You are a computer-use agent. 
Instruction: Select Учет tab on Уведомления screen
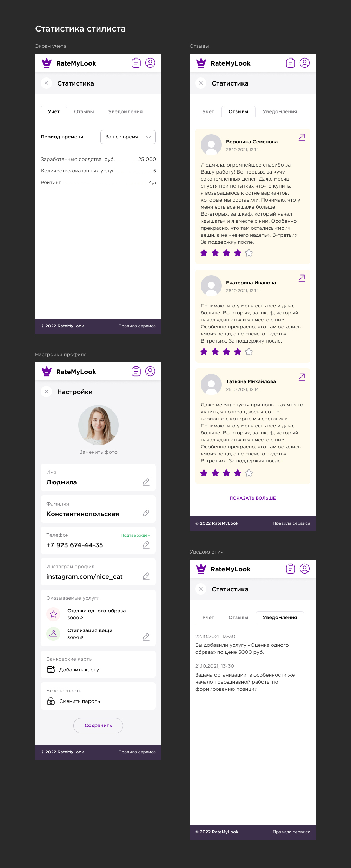(x=208, y=617)
